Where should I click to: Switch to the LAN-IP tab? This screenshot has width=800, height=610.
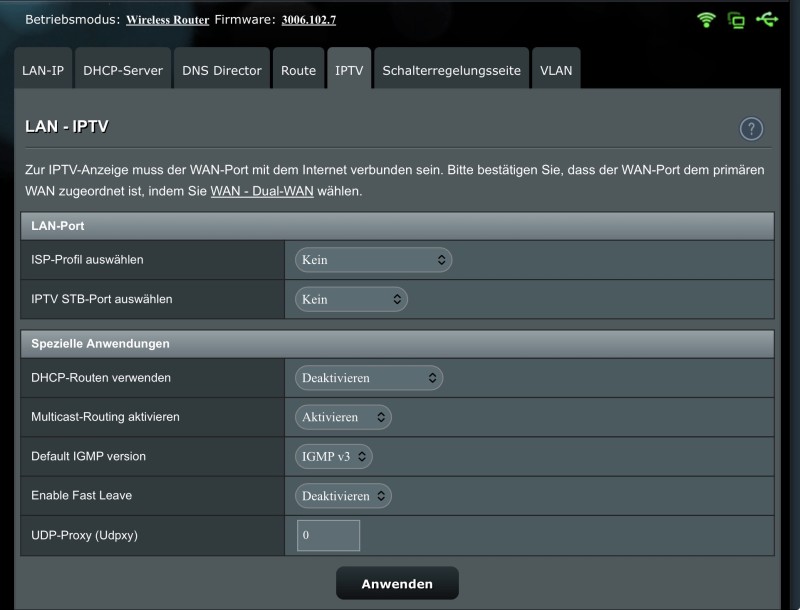pyautogui.click(x=43, y=71)
